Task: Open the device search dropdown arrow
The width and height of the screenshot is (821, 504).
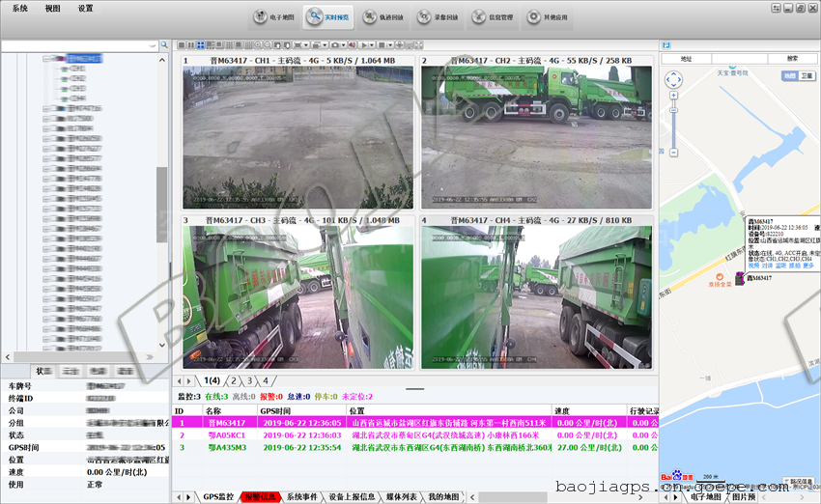Action: point(153,45)
